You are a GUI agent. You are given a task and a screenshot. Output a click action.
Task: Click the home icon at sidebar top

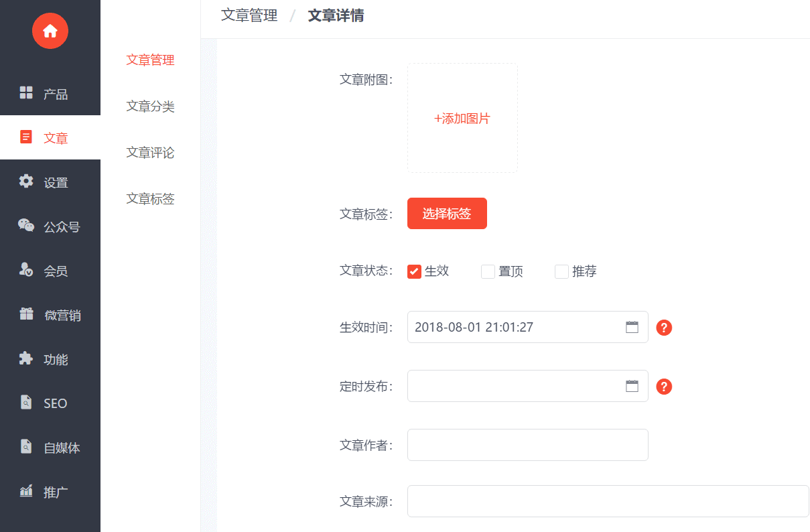[x=50, y=30]
